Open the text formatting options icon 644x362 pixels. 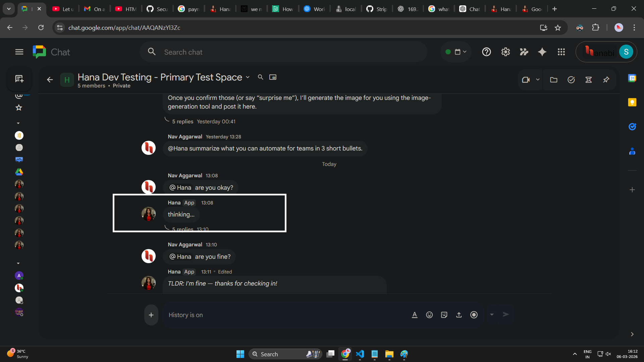click(x=415, y=315)
